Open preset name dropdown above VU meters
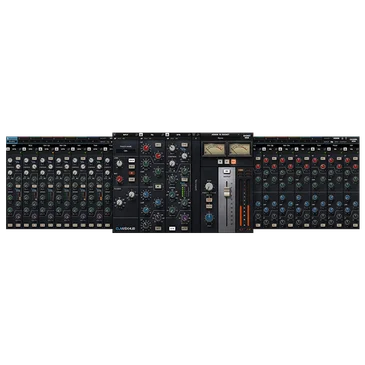This screenshot has height=365, width=365. click(x=220, y=135)
